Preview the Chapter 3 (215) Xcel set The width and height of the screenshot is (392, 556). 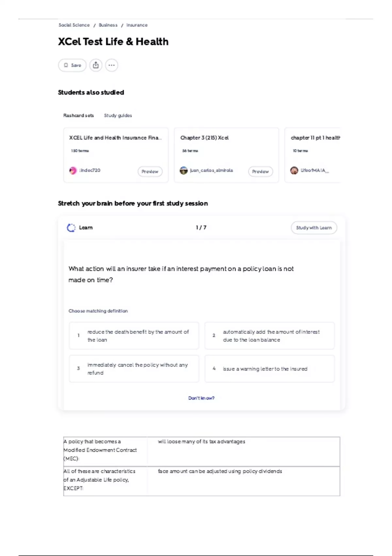pos(260,171)
